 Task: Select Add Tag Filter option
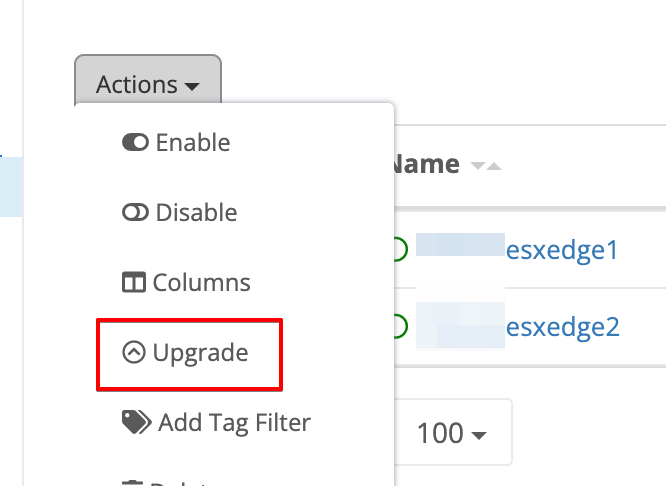pos(234,422)
